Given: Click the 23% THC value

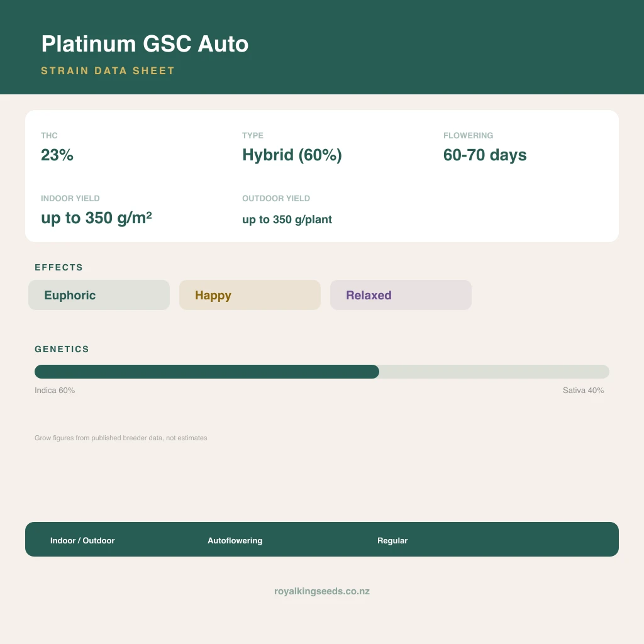Looking at the screenshot, I should pyautogui.click(x=57, y=155).
